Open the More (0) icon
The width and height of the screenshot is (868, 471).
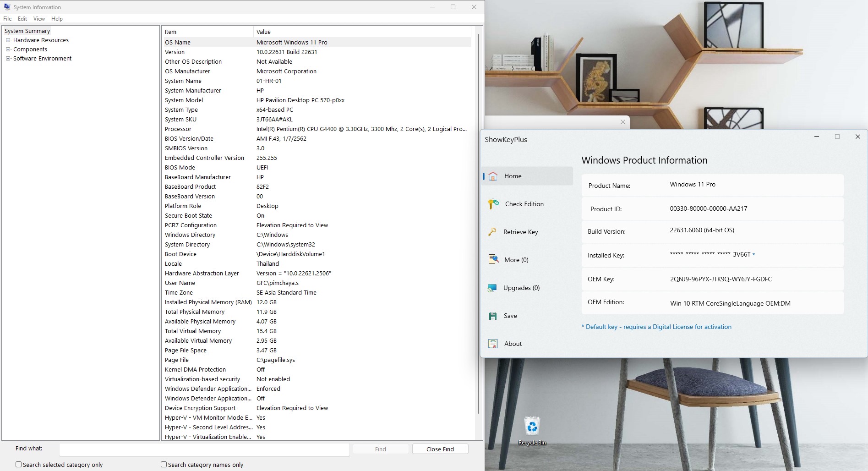pos(493,260)
